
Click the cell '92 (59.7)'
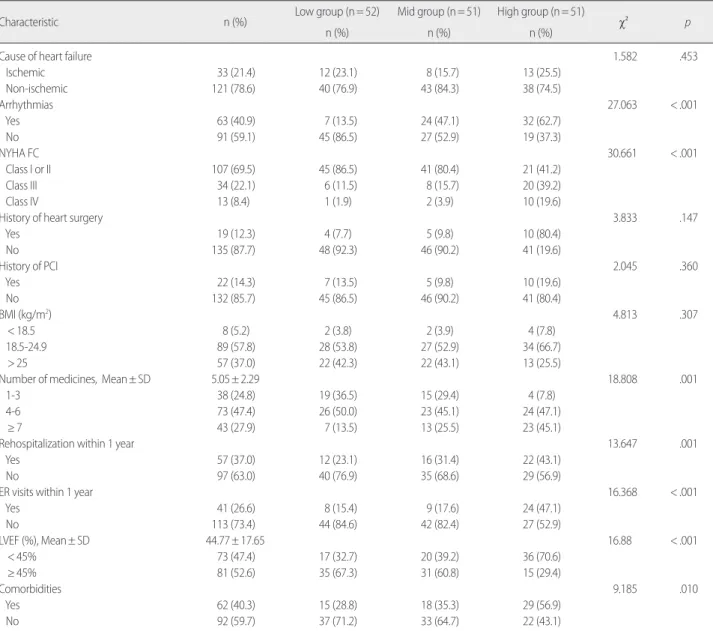[x=236, y=621]
